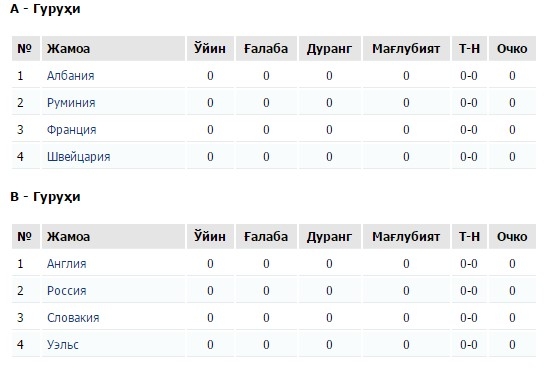Click Очко column header in Group A

point(512,48)
